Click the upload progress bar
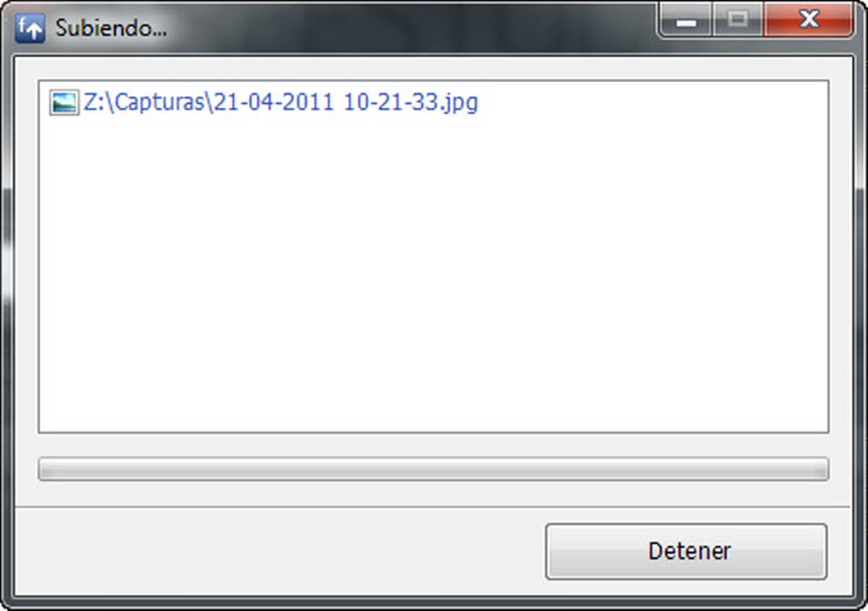 coord(433,469)
